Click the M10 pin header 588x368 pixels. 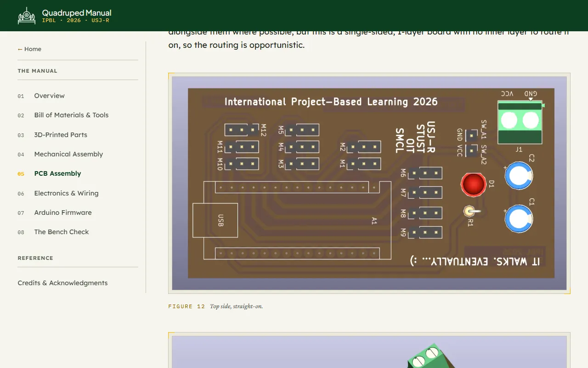coord(242,164)
